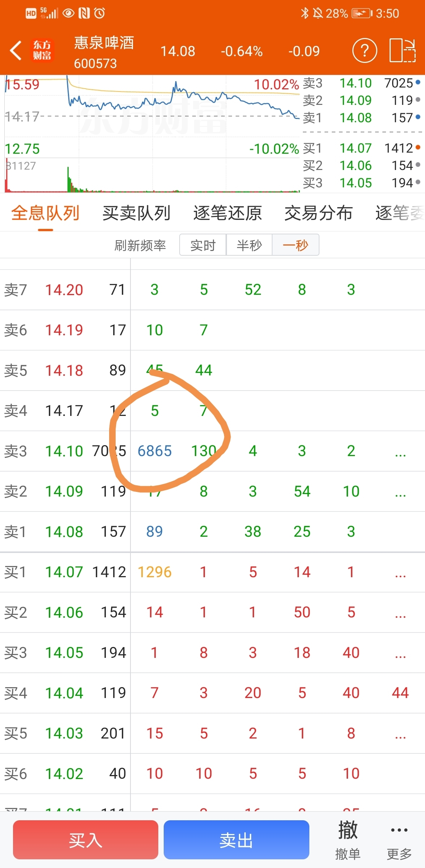Tap the blue 卖出 sell button
Image resolution: width=425 pixels, height=868 pixels.
pos(236,840)
